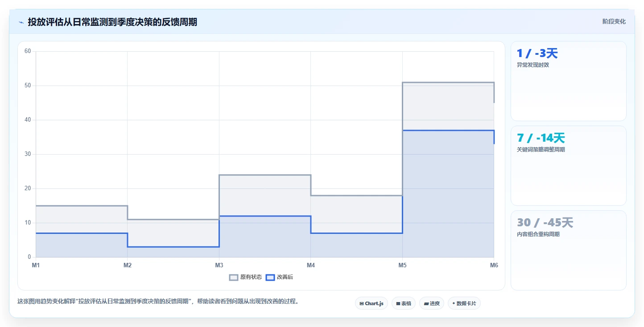Click the 40 y-axis tick label
This screenshot has height=327, width=644.
[28, 120]
